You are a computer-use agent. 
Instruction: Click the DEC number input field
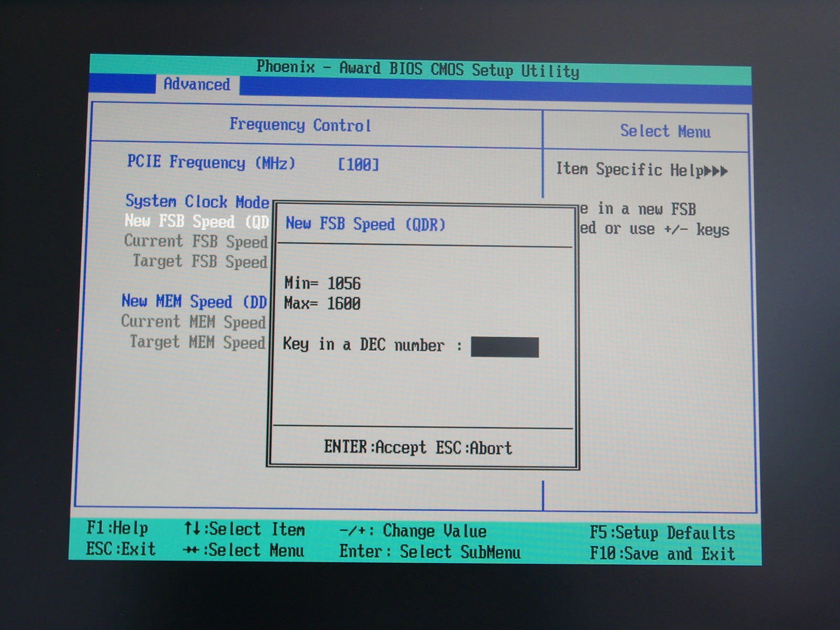coord(505,347)
